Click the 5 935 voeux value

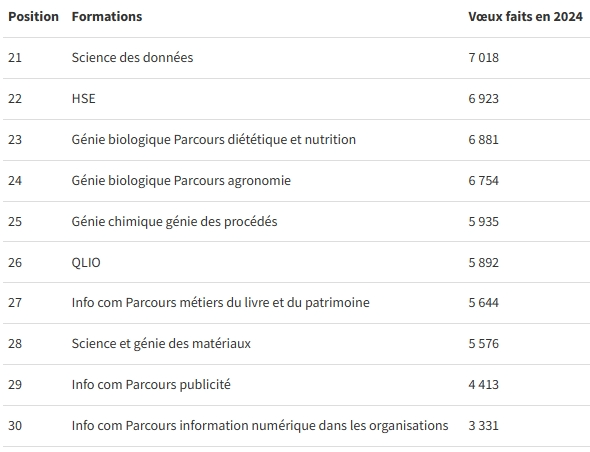tap(484, 222)
